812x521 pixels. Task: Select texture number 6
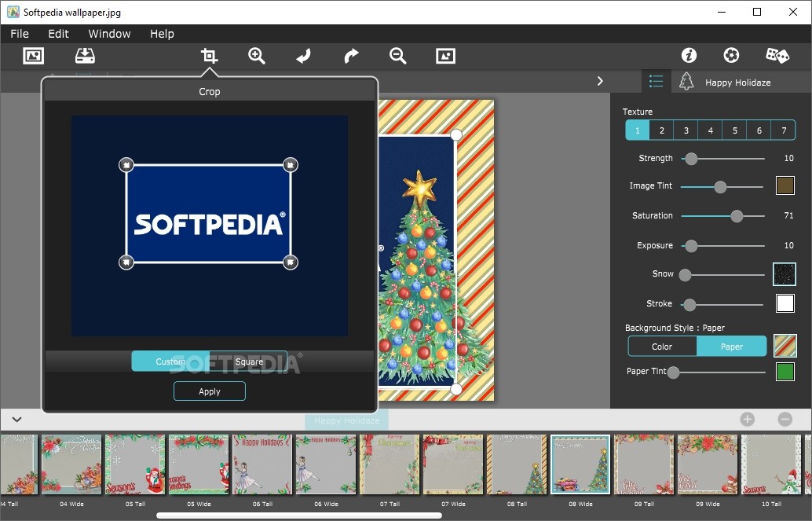point(759,130)
